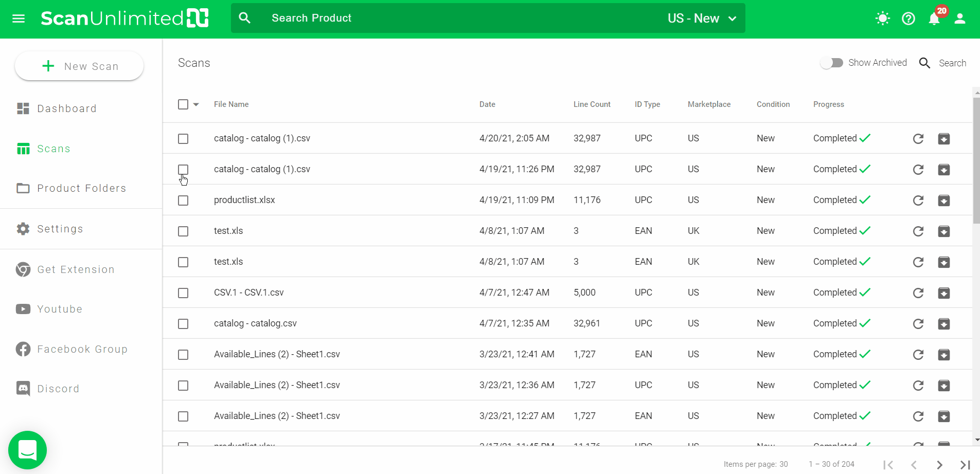Select the catalog - catalog.csv row checkbox
The height and width of the screenshot is (474, 980).
click(183, 324)
